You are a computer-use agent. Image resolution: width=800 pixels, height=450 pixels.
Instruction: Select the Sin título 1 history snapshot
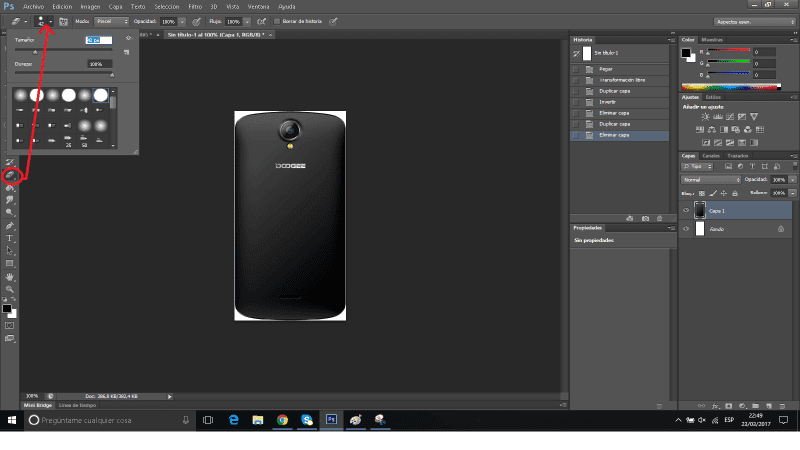click(619, 53)
